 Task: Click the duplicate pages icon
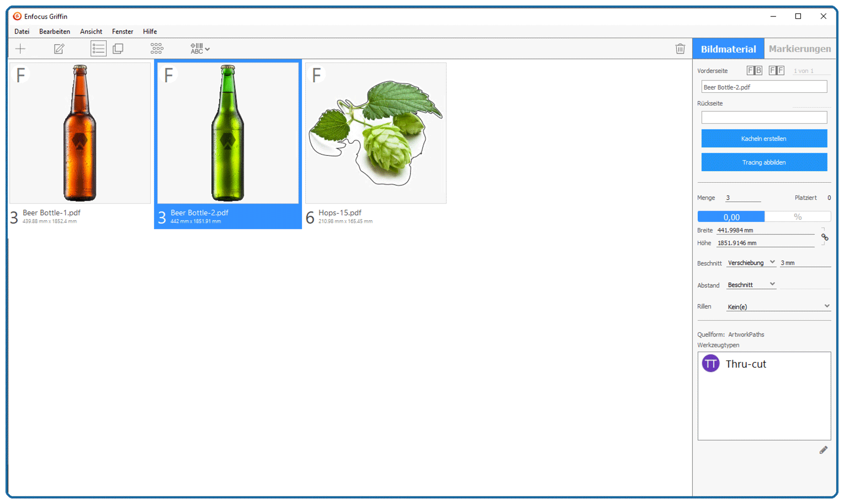[x=118, y=49]
